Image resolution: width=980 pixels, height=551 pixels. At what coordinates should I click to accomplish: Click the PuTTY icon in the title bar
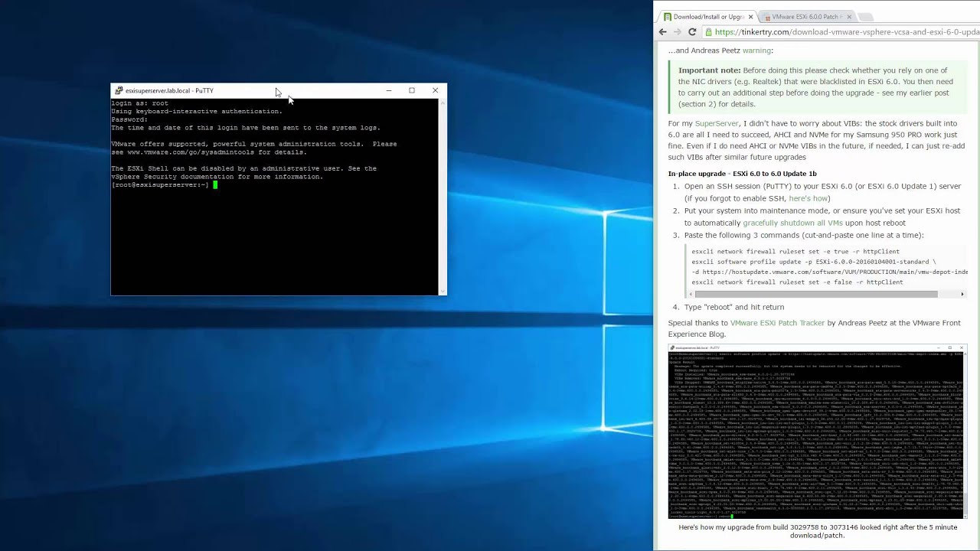[x=119, y=90]
